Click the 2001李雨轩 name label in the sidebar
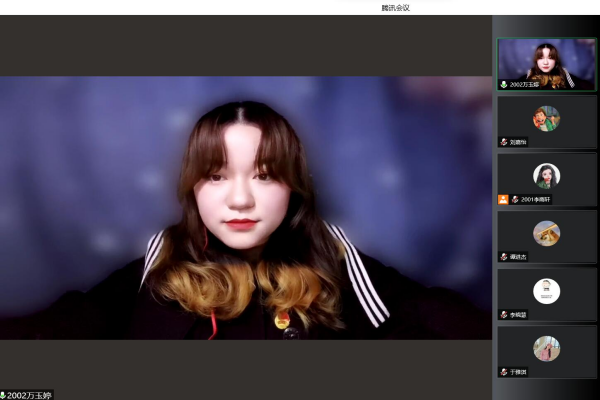The image size is (600, 400). coord(535,199)
